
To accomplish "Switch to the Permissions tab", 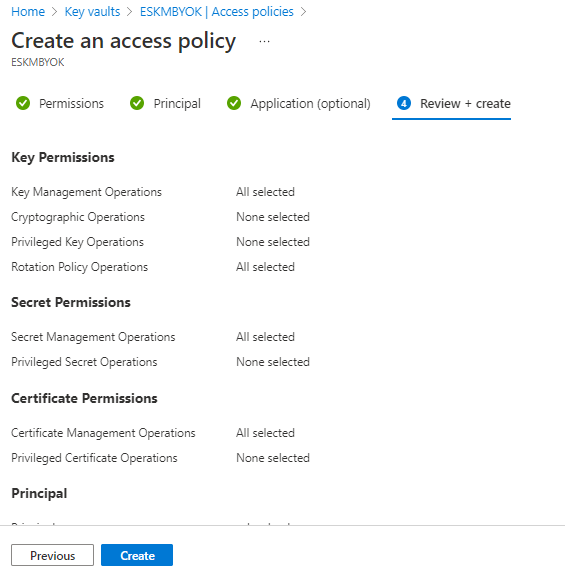I will tap(60, 104).
